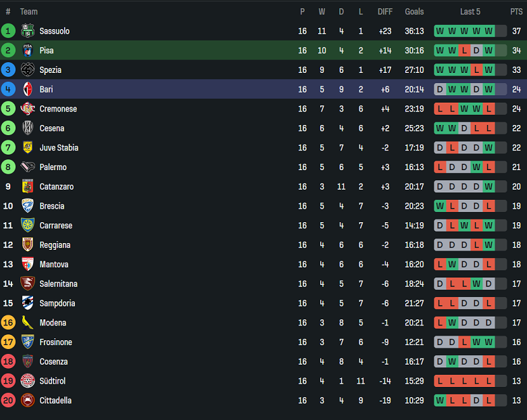Viewport: 527px width, 420px height.
Task: Sort standings by Goals column header
Action: (414, 11)
